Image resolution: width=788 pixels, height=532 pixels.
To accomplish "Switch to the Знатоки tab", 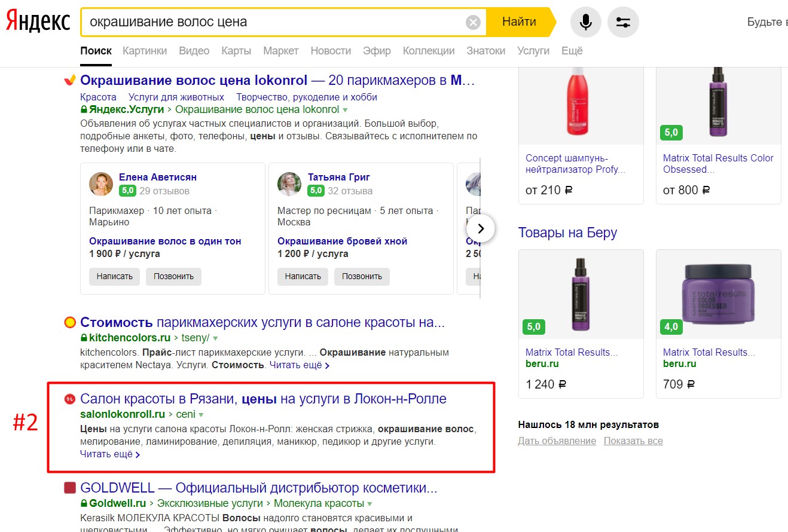I will (x=486, y=51).
